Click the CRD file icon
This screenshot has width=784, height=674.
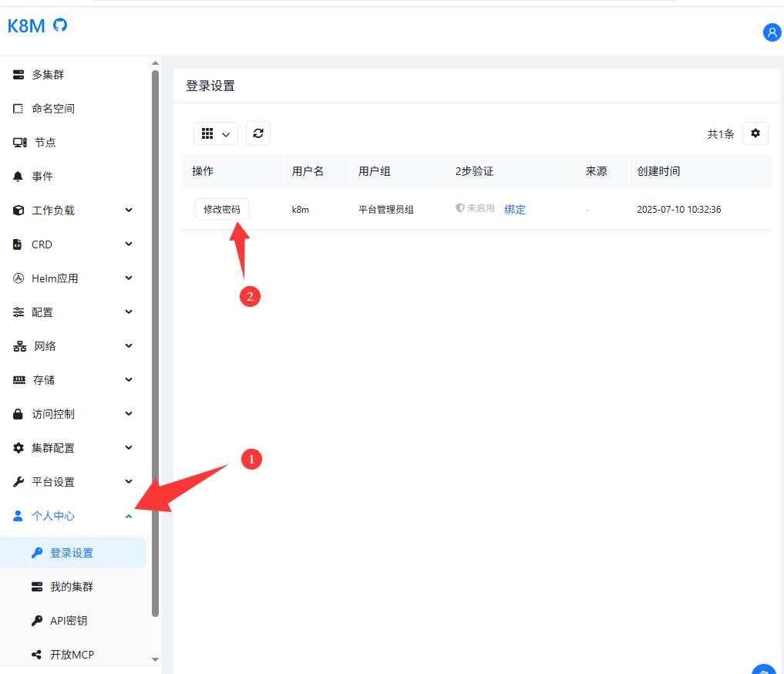click(18, 244)
